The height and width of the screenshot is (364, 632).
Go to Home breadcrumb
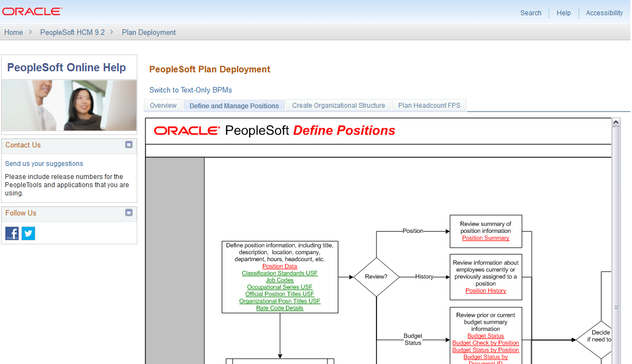[13, 32]
